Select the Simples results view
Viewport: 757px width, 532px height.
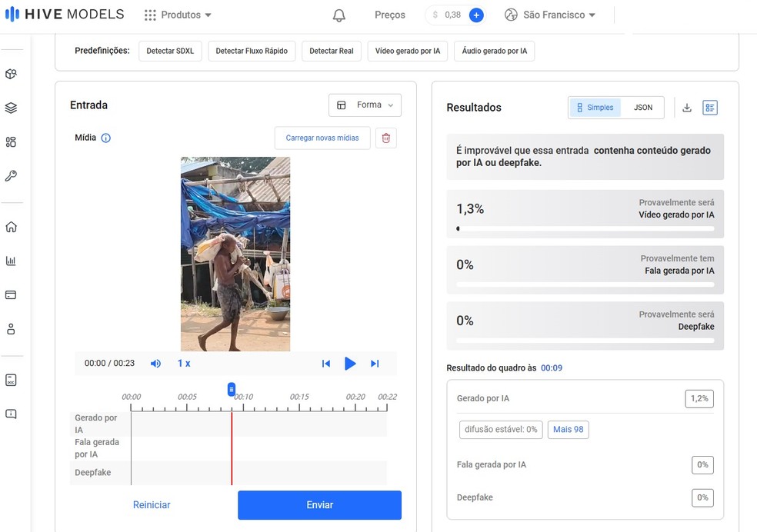pyautogui.click(x=595, y=108)
